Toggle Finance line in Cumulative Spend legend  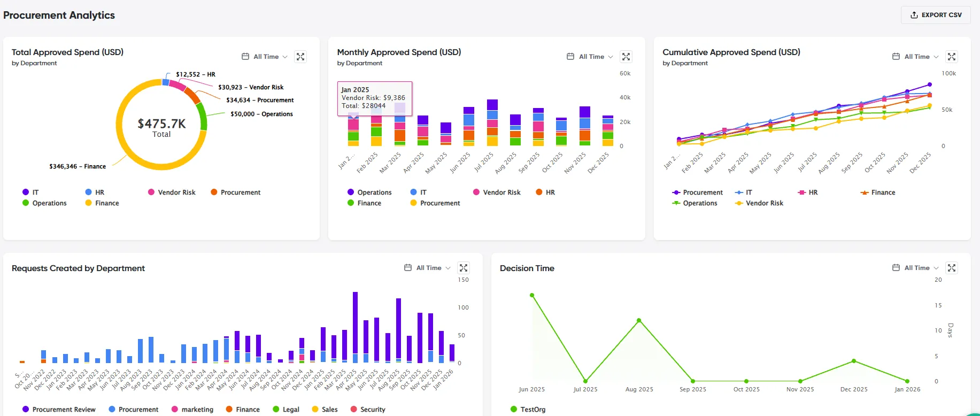[x=877, y=192]
